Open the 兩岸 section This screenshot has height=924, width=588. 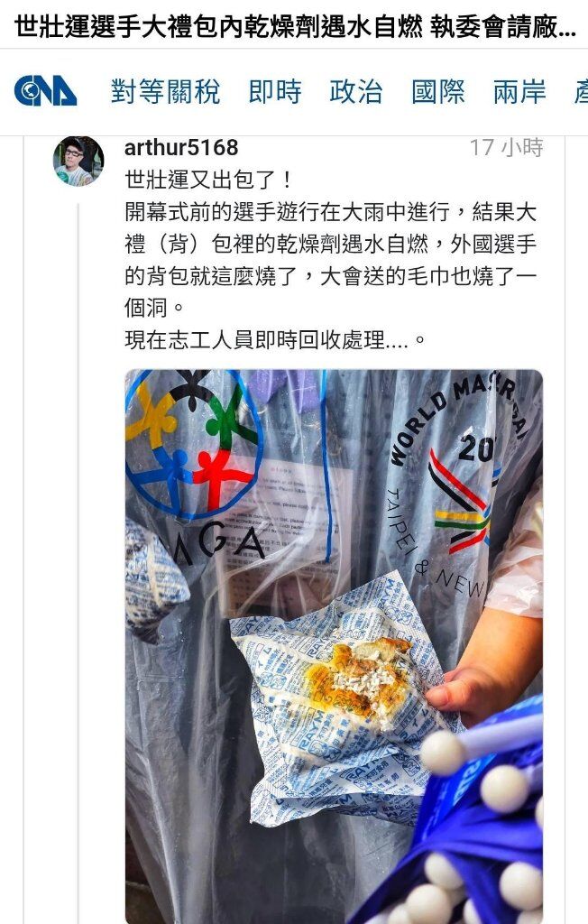pyautogui.click(x=519, y=92)
